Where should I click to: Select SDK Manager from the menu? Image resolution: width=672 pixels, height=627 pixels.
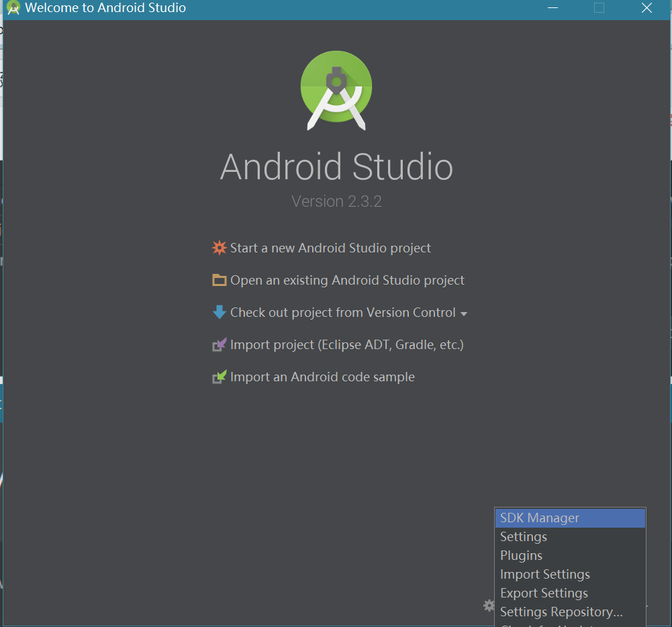[x=539, y=518]
